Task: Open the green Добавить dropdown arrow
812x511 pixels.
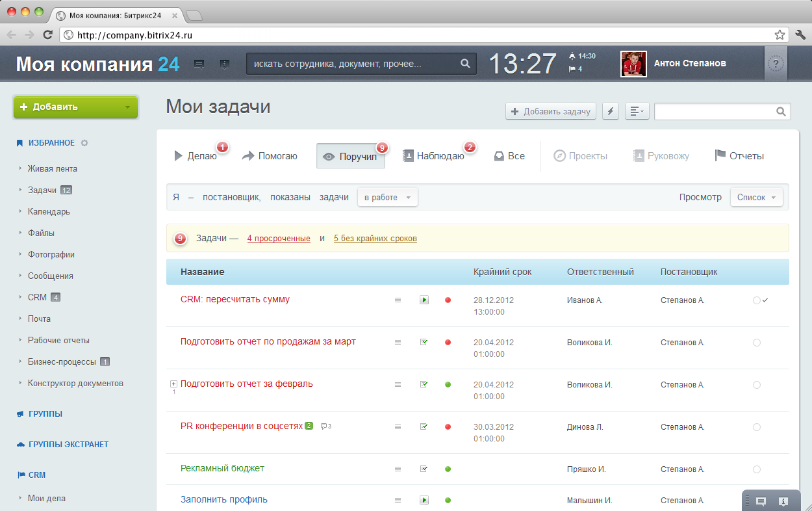Action: (x=127, y=107)
